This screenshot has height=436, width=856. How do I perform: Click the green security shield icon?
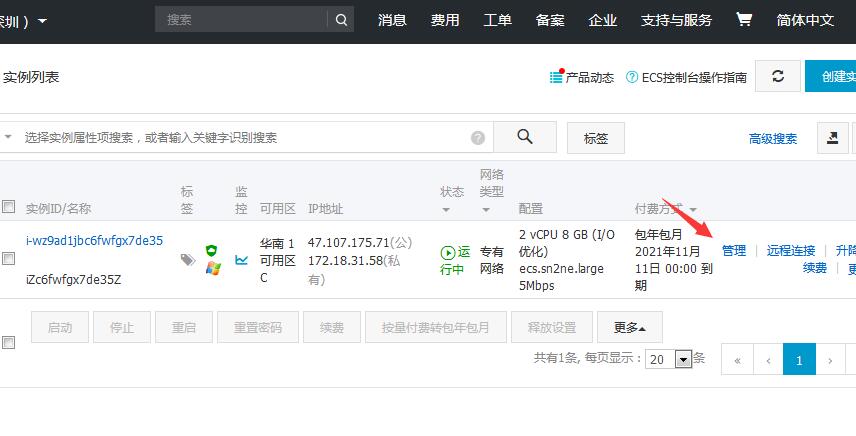point(211,250)
